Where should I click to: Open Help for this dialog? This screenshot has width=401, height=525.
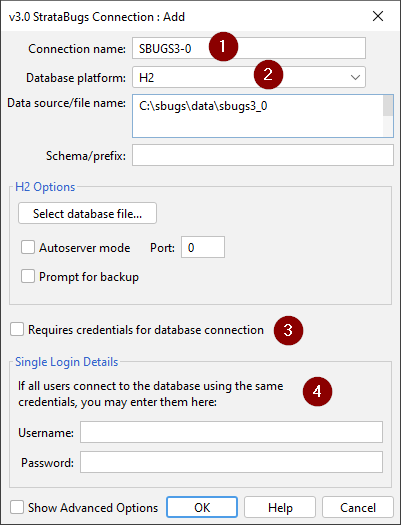pos(280,507)
